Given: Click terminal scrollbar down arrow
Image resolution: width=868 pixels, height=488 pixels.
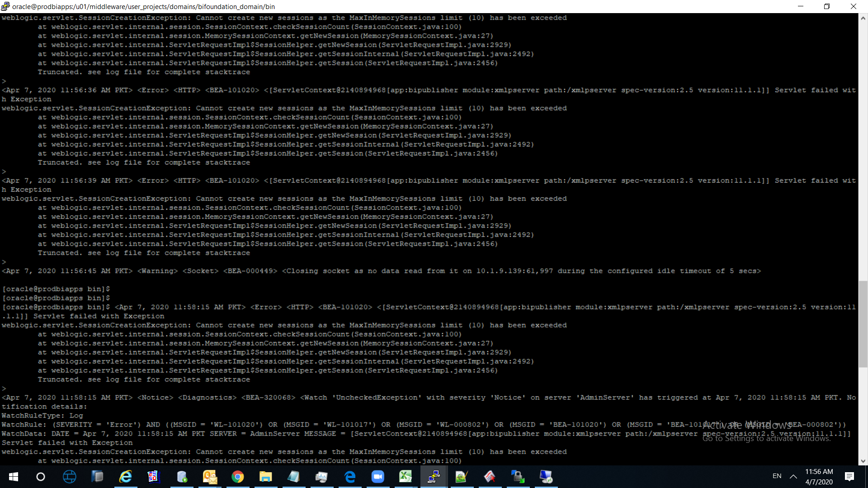Looking at the screenshot, I should pos(863,461).
